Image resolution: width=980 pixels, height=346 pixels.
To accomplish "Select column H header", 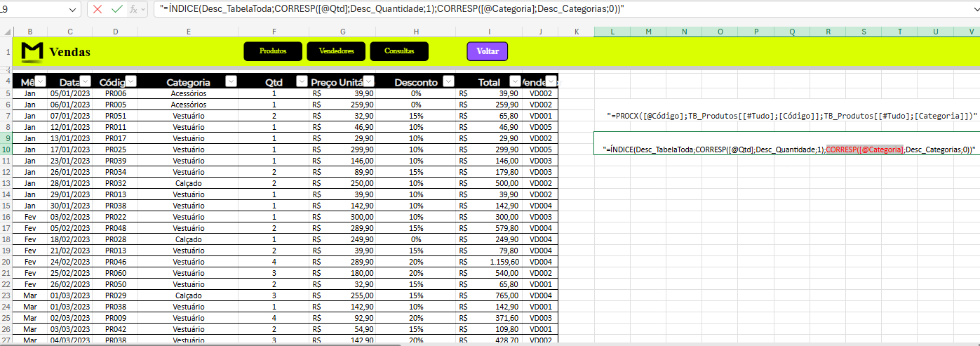I will click(x=416, y=32).
